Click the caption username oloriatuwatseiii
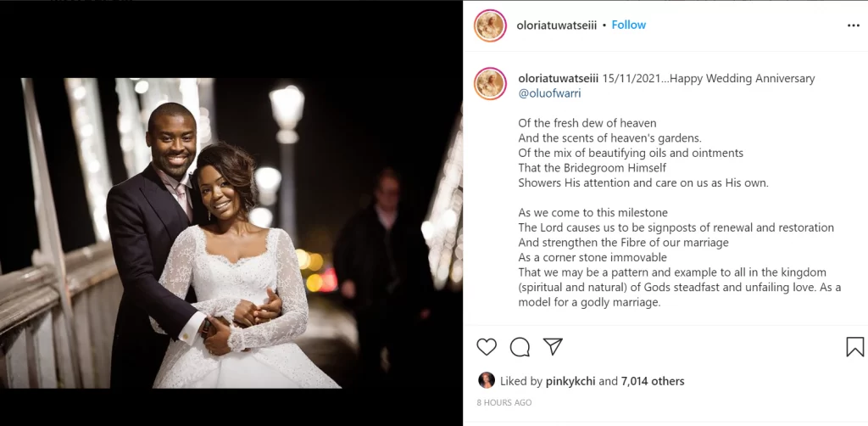Screen dimensions: 868x426 click(x=559, y=78)
